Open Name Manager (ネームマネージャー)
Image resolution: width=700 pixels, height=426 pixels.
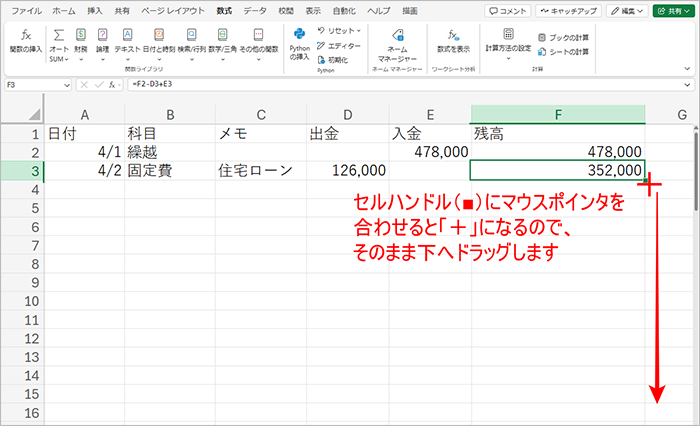point(396,42)
